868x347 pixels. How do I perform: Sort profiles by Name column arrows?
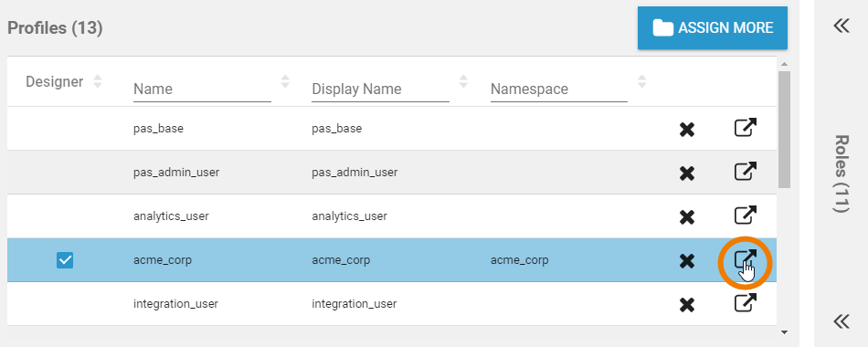point(285,81)
